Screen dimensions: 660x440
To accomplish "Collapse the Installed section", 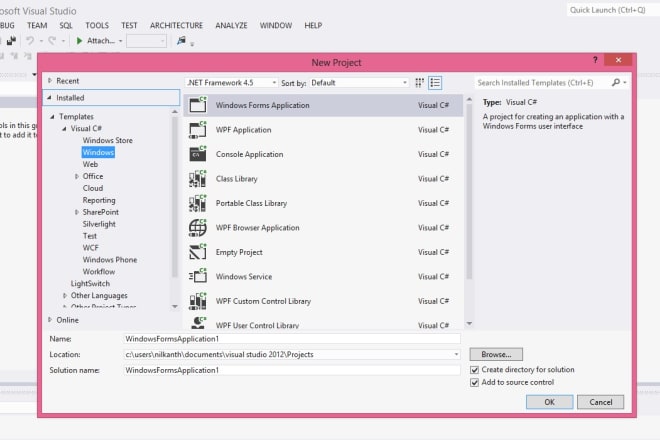I will pos(50,98).
